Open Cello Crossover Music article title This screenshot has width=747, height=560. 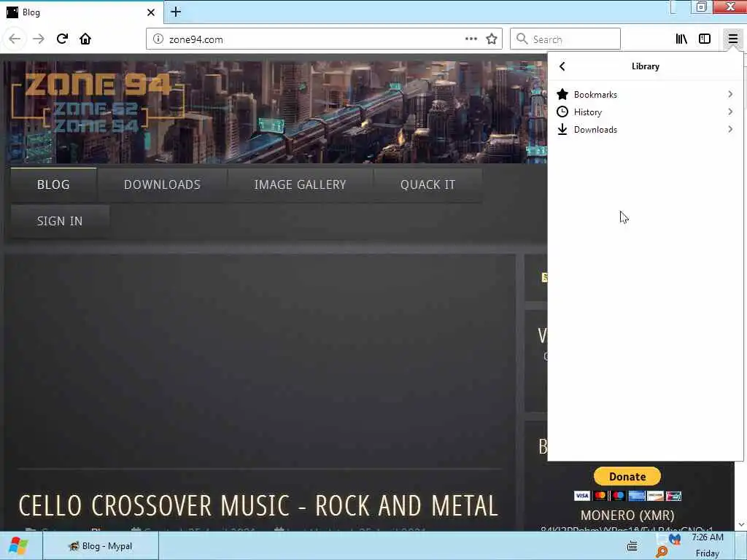(258, 506)
